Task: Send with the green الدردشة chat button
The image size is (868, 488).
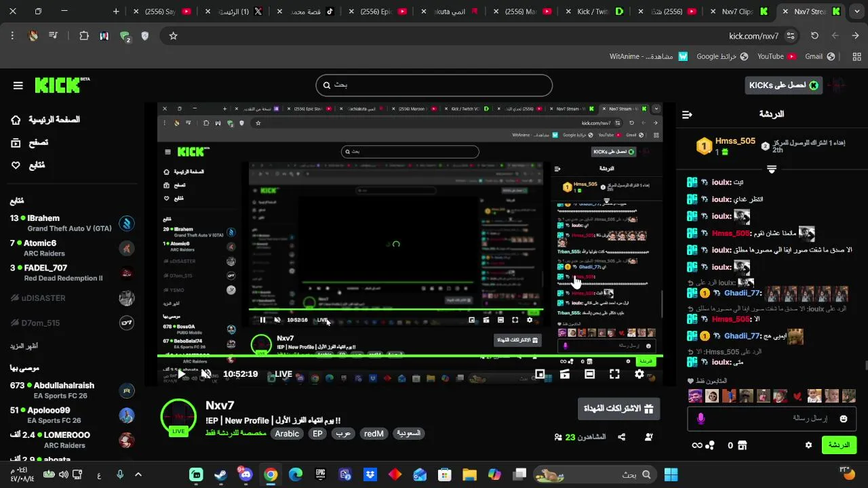Action: coord(839,445)
